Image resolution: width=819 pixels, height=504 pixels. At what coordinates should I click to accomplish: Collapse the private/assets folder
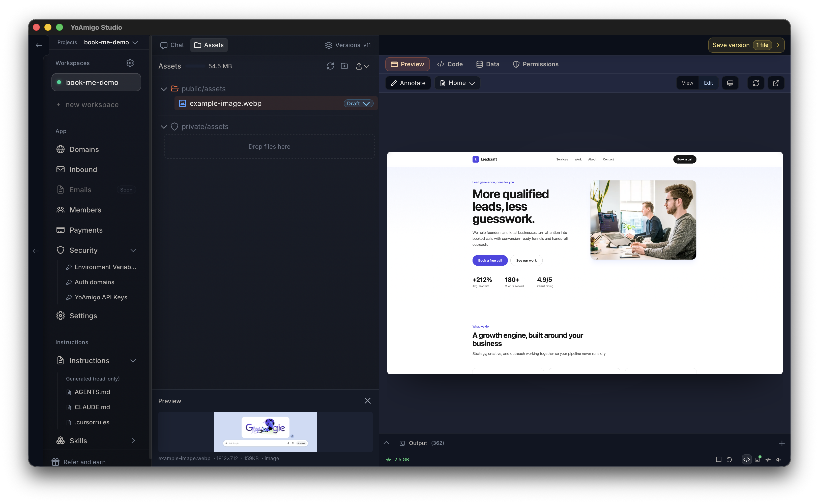[164, 127]
